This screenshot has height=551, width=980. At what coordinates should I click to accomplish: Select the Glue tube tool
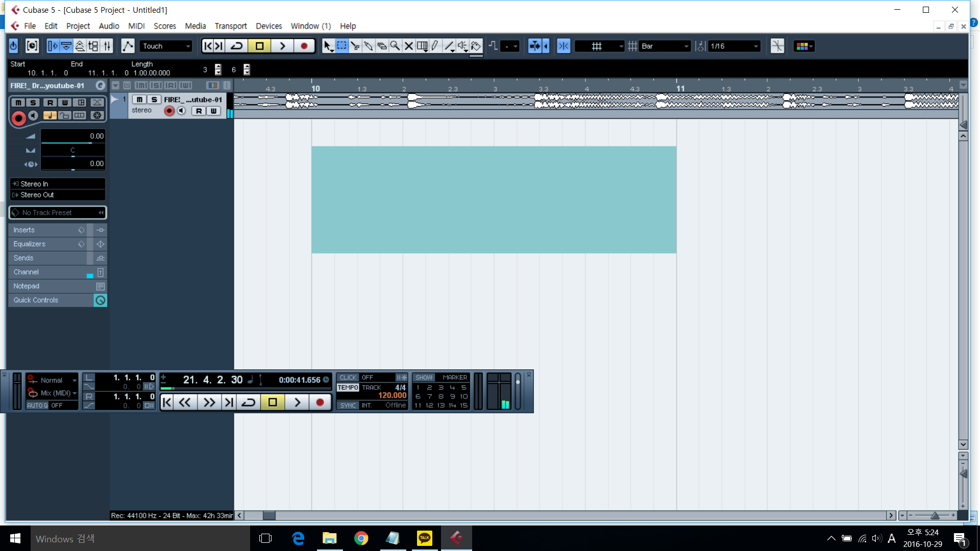click(x=368, y=46)
